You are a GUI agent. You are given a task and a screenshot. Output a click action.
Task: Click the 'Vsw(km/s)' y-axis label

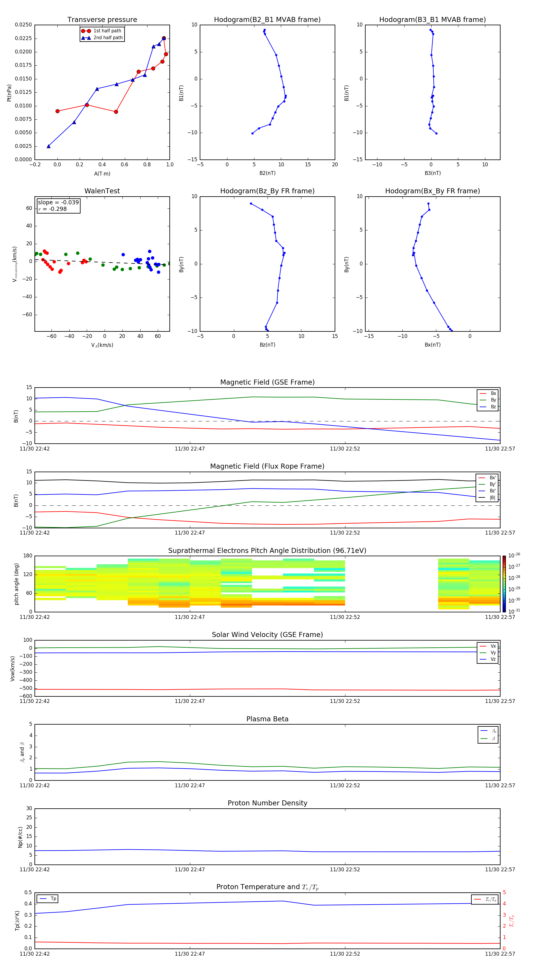[x=12, y=668]
